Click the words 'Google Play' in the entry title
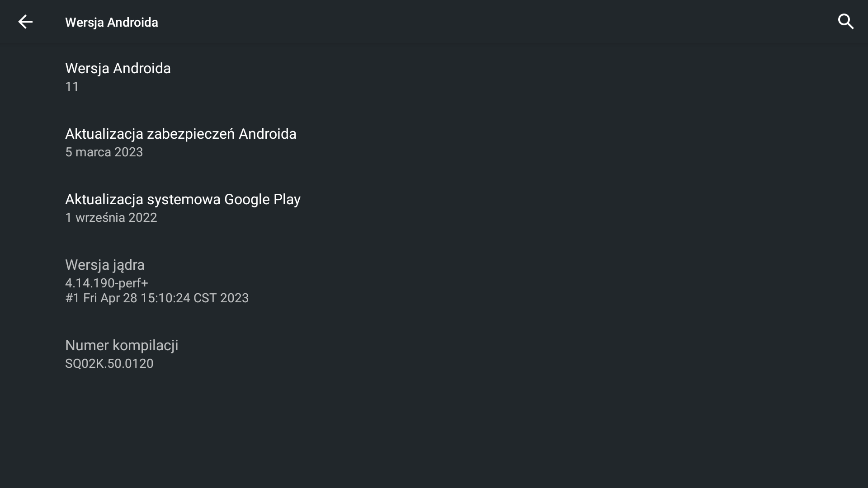This screenshot has height=488, width=868. pos(262,200)
